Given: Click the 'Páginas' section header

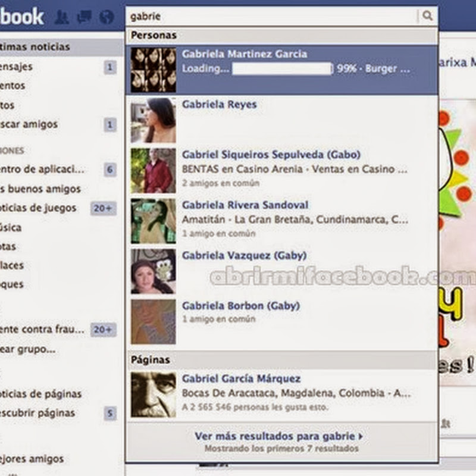Looking at the screenshot, I should click(281, 360).
